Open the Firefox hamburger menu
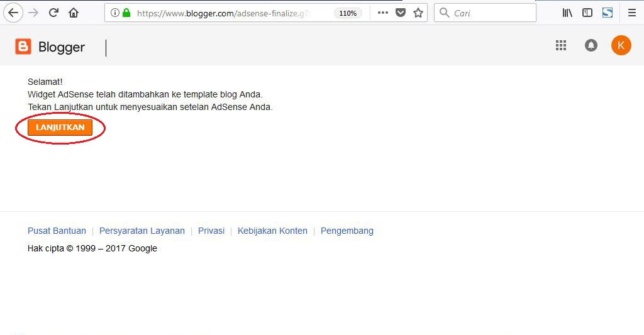 (x=631, y=13)
